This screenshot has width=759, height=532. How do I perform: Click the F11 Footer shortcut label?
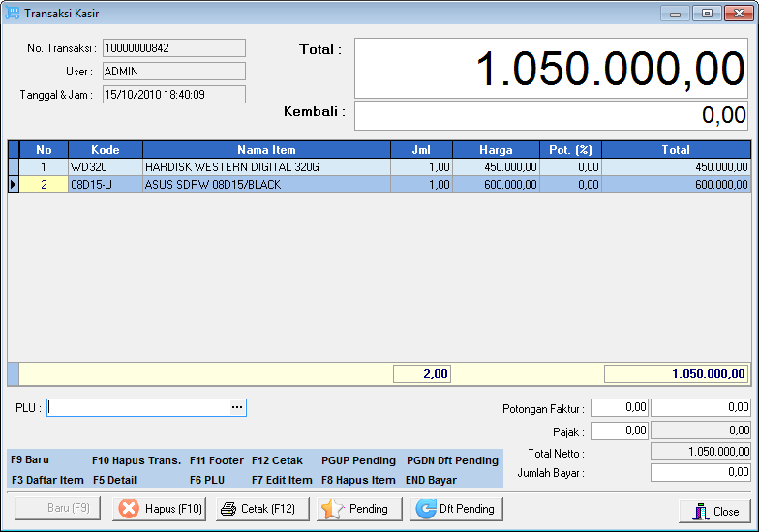click(x=217, y=460)
